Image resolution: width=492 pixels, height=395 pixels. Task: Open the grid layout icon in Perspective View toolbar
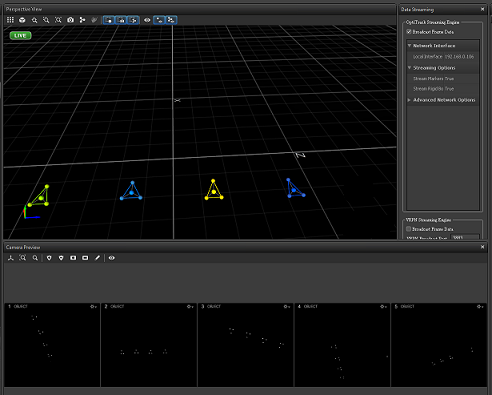pyautogui.click(x=10, y=20)
